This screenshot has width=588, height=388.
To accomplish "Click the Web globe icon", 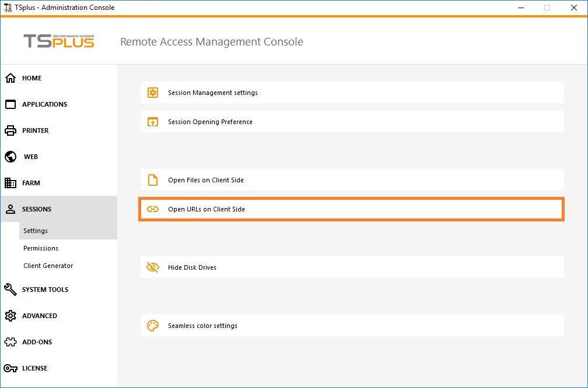I will pyautogui.click(x=10, y=157).
